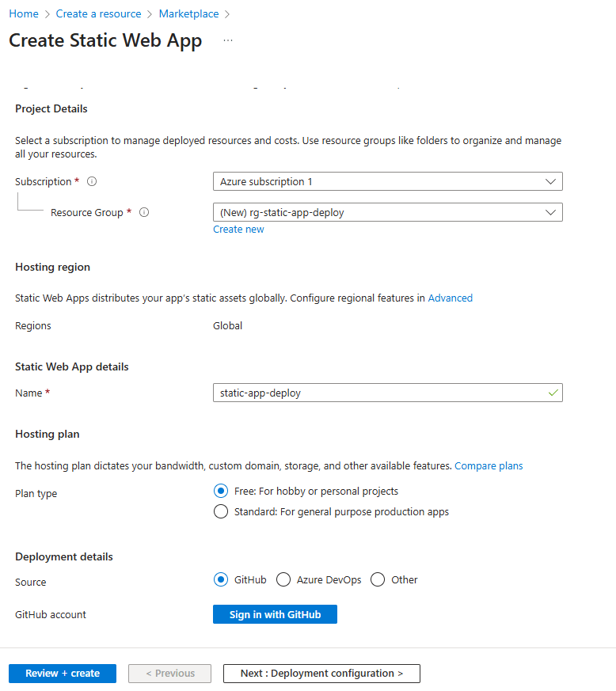Click the Hosting plan heading
The image size is (616, 691).
[48, 434]
